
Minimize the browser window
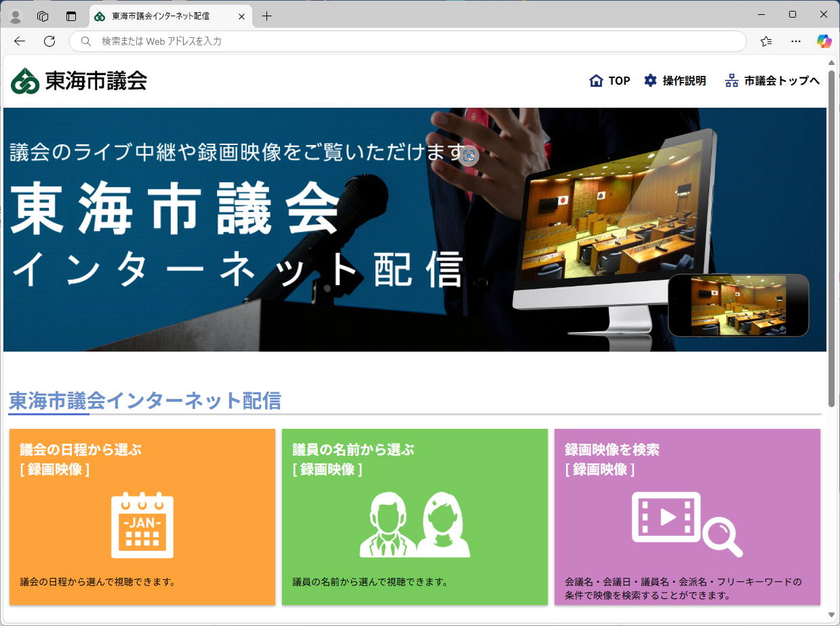click(x=761, y=14)
